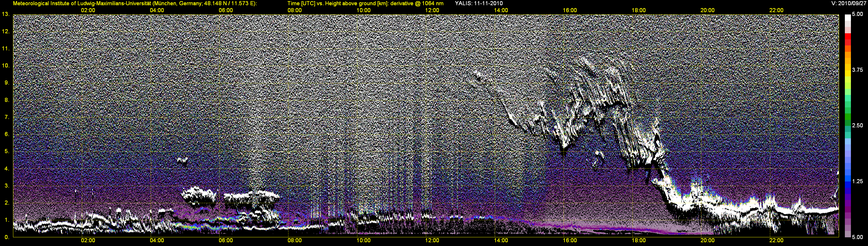The image size is (868, 246).
Task: Click the 04:00 label on the bottom time axis
Action: coord(157,240)
